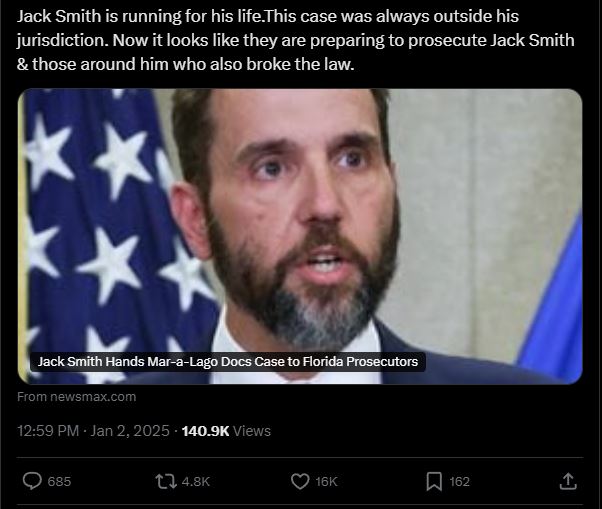Click the 12:59 PM timestamp
Image resolution: width=602 pixels, height=509 pixels.
pyautogui.click(x=48, y=431)
